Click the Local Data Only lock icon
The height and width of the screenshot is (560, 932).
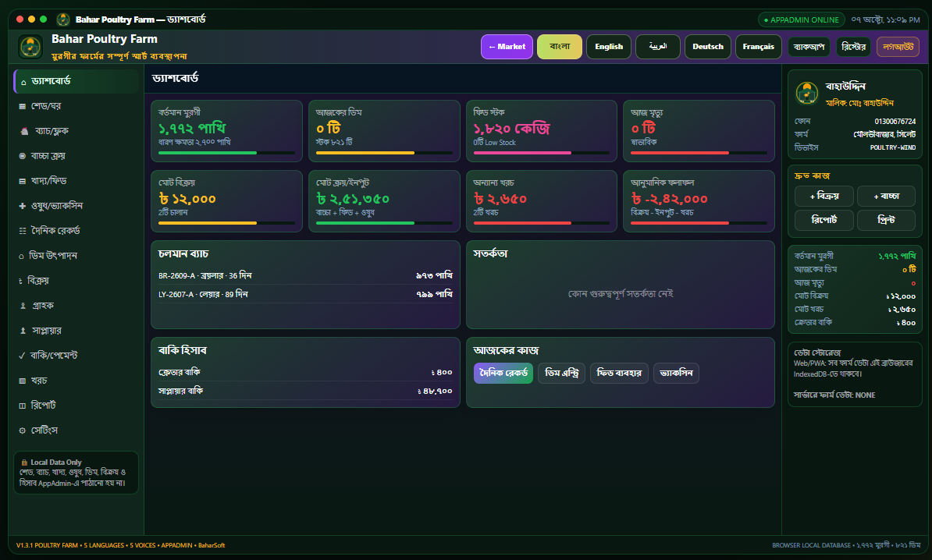[24, 463]
